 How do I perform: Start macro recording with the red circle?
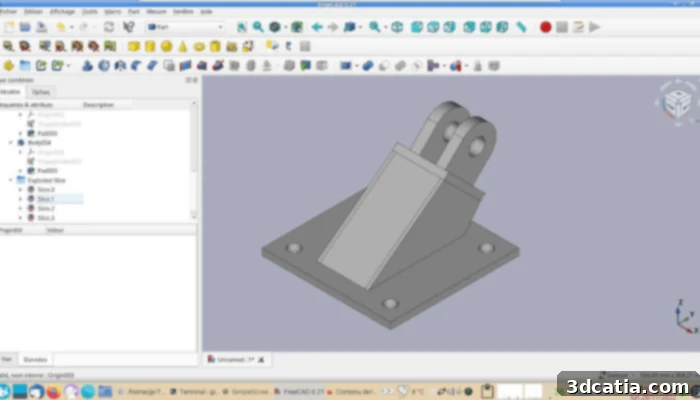pos(546,27)
